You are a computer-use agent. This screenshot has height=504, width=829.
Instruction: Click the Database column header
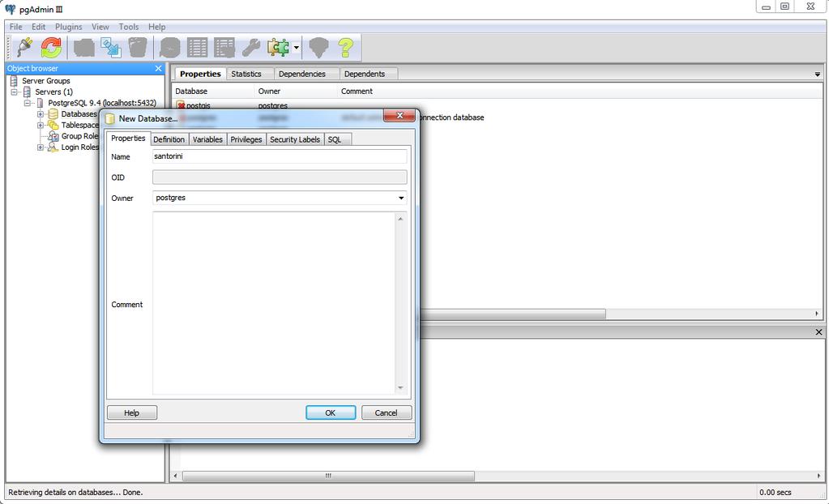[x=214, y=91]
